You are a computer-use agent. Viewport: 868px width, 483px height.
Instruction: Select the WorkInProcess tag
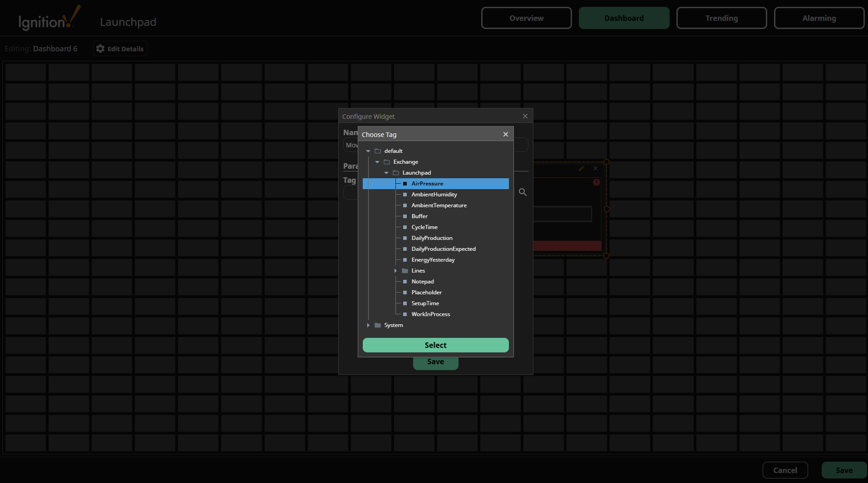[x=430, y=314]
